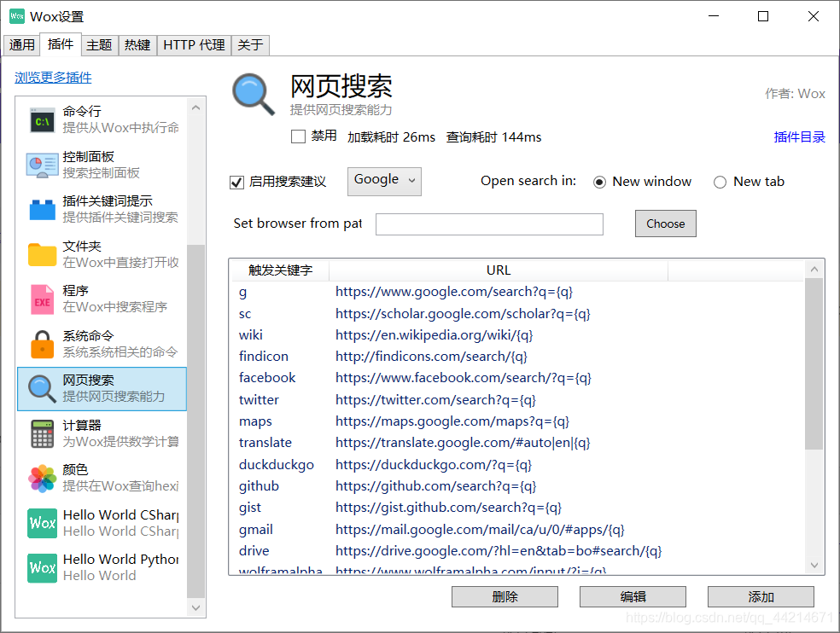840x633 pixels.
Task: Open the Google suggestion source dropdown
Action: tap(384, 181)
